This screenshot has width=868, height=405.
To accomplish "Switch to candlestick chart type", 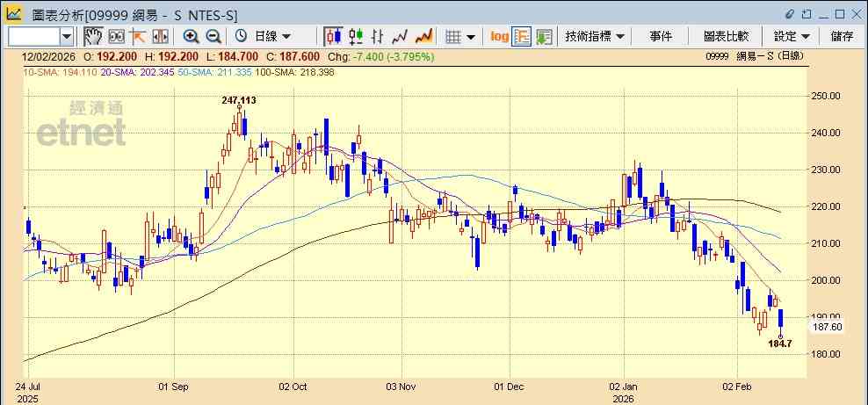I will coord(333,37).
